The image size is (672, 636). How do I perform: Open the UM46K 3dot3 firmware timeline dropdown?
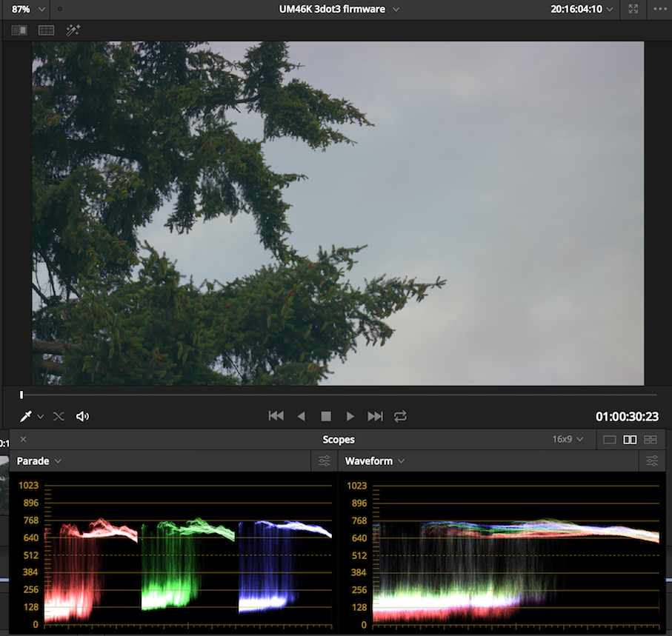pyautogui.click(x=339, y=9)
